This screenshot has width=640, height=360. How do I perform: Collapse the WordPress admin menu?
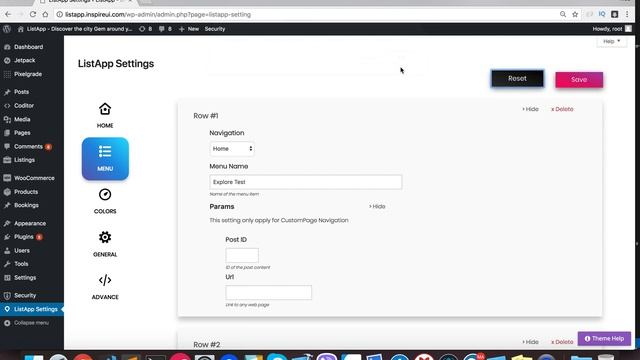[31, 323]
